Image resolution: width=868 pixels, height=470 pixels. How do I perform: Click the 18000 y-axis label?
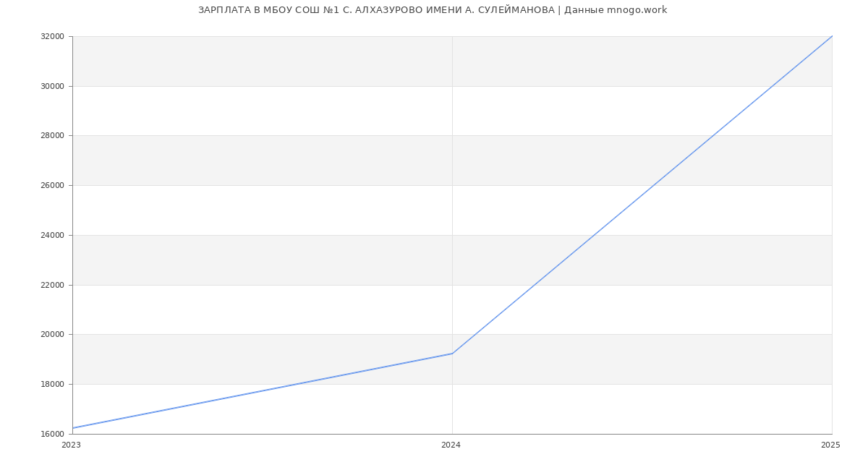click(x=52, y=384)
